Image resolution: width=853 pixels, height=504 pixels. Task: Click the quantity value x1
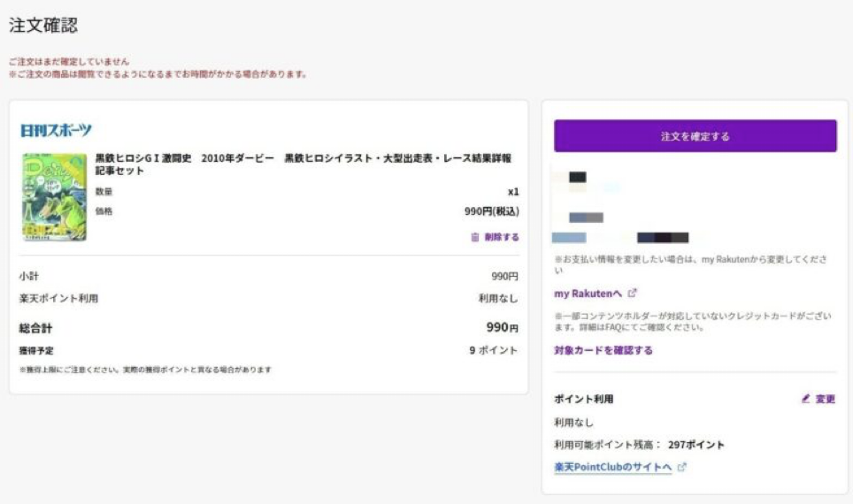pyautogui.click(x=513, y=191)
